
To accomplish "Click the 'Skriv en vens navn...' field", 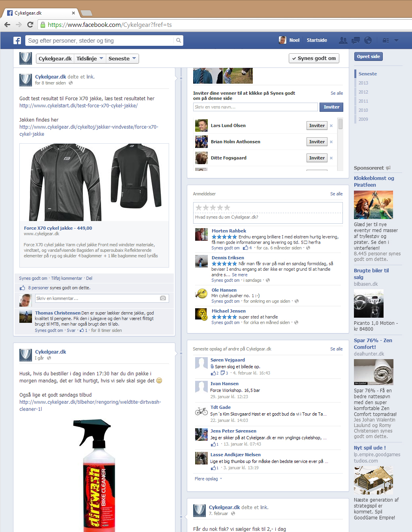I will 256,107.
